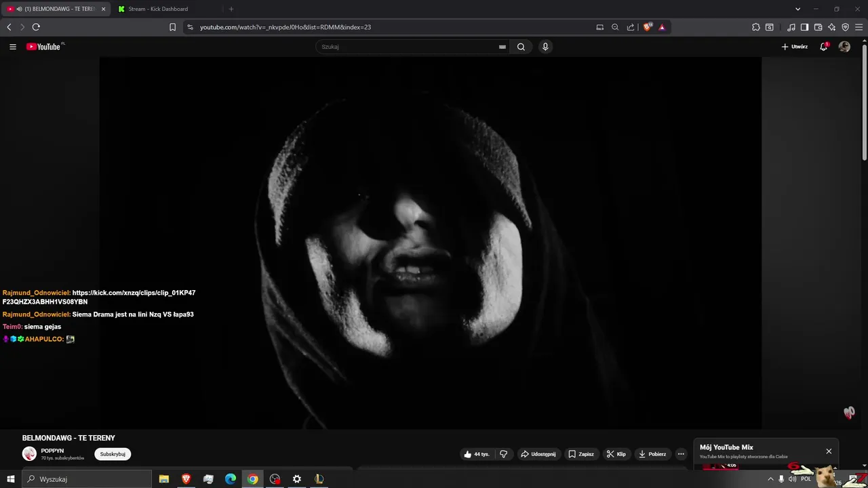This screenshot has width=868, height=488.
Task: Click the Wyszukaj taskbar search box
Action: 87,479
